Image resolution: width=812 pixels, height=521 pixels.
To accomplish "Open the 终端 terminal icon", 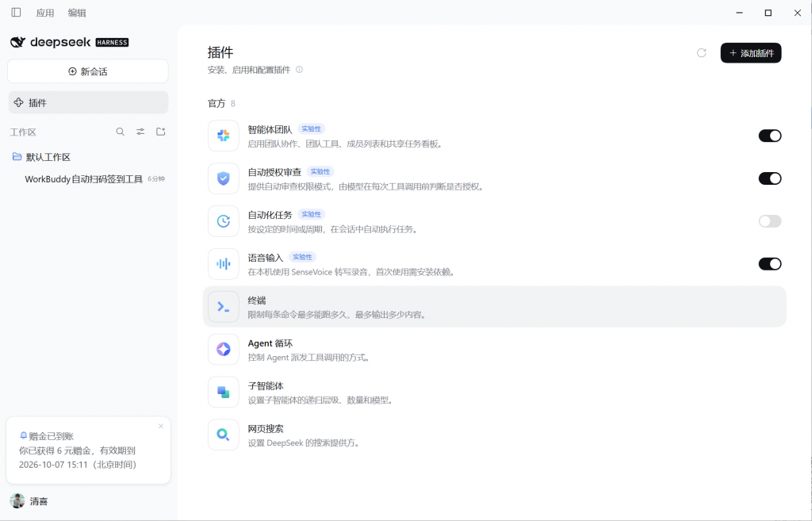I will pyautogui.click(x=223, y=307).
